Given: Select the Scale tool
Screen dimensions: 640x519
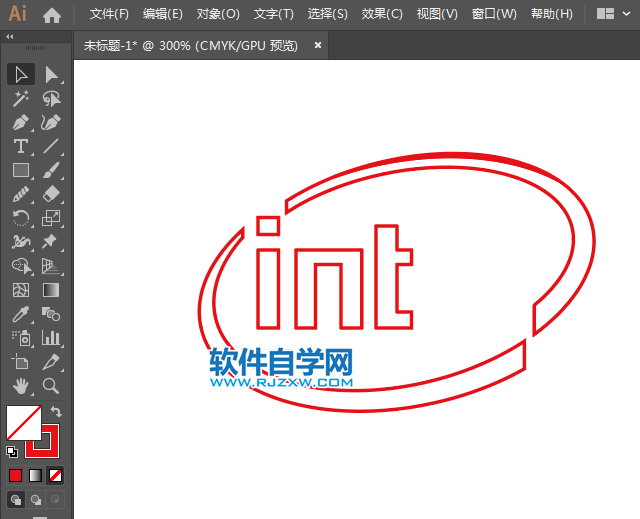Looking at the screenshot, I should click(x=51, y=218).
